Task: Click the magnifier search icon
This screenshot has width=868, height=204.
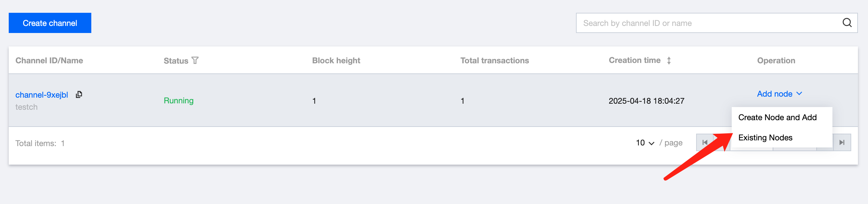Action: click(x=847, y=23)
